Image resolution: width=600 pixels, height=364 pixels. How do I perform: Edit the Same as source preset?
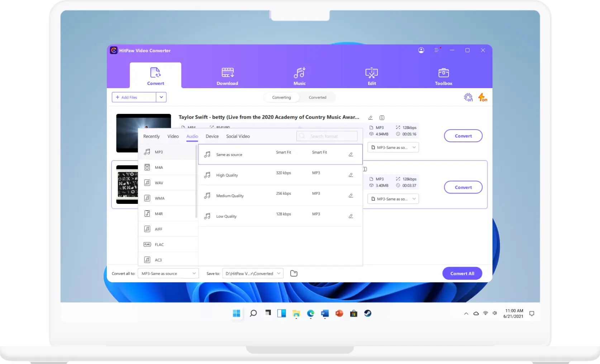click(x=351, y=154)
